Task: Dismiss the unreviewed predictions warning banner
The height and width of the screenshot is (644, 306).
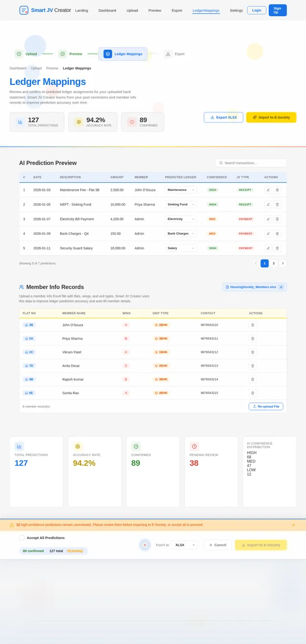Action: click(x=294, y=525)
